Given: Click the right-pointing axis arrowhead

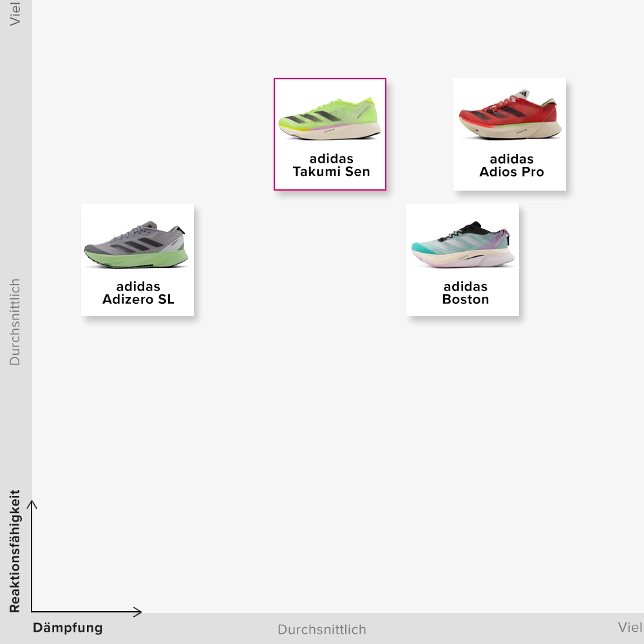Looking at the screenshot, I should click(138, 611).
